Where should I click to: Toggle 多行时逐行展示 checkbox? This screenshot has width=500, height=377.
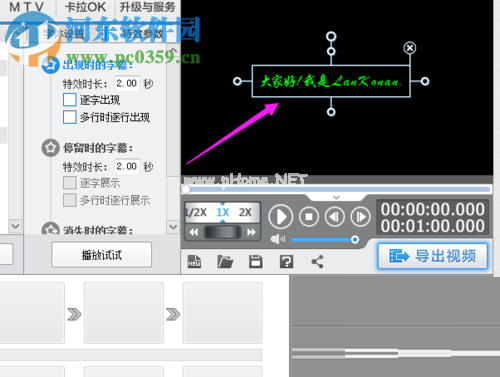click(x=70, y=200)
